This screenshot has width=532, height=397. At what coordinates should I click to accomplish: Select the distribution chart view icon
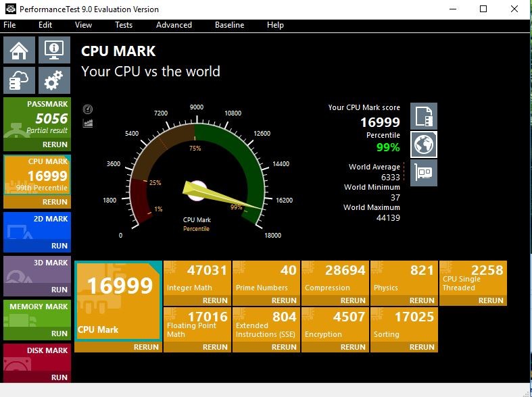[88, 124]
